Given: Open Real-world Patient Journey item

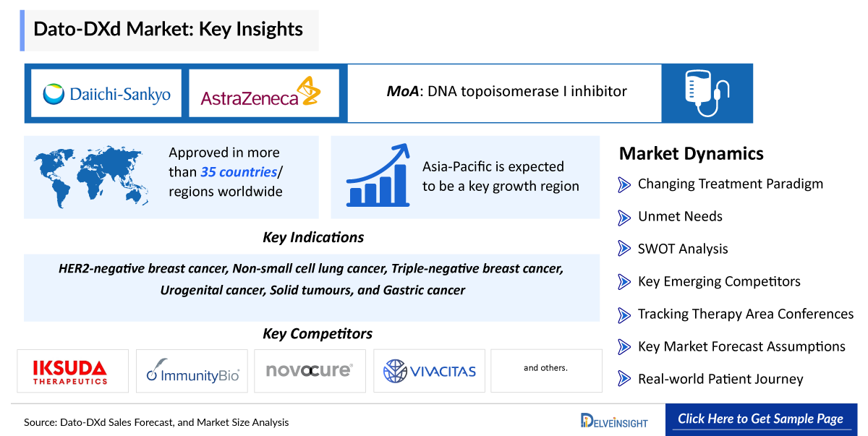Looking at the screenshot, I should pos(720,380).
